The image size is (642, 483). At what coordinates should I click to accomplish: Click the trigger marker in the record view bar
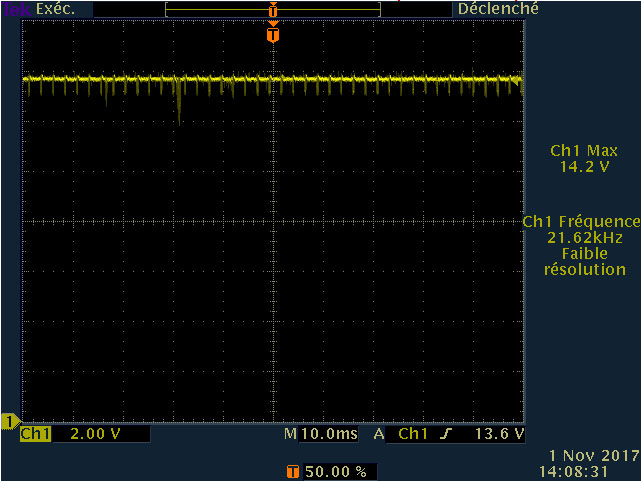tap(273, 9)
